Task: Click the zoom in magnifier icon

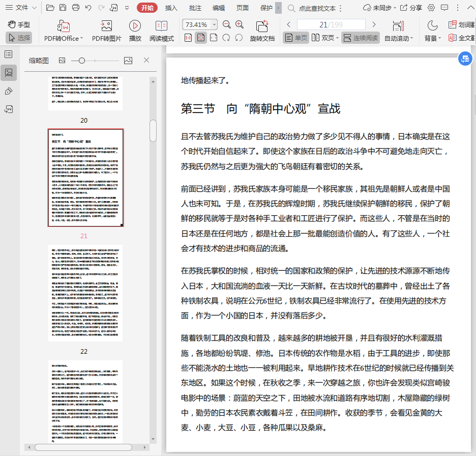Action: [x=240, y=24]
